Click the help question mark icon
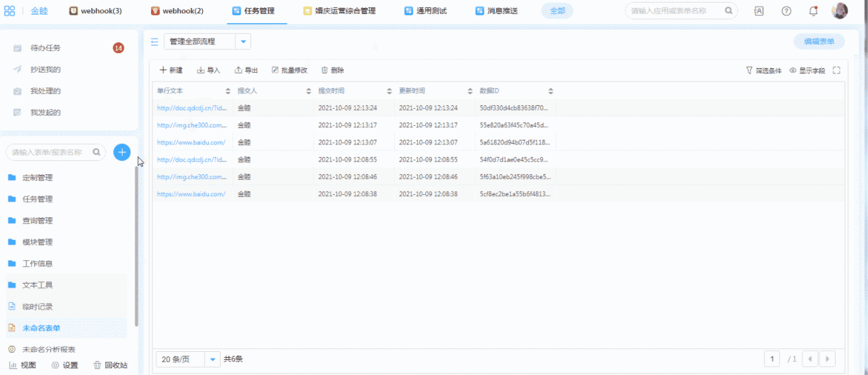This screenshot has height=375, width=868. click(x=786, y=11)
